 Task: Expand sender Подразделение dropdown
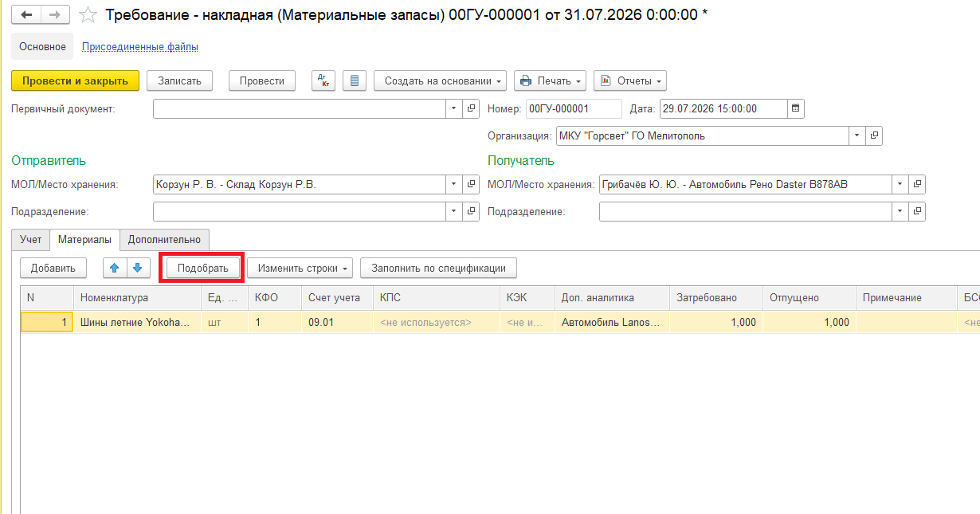click(453, 211)
